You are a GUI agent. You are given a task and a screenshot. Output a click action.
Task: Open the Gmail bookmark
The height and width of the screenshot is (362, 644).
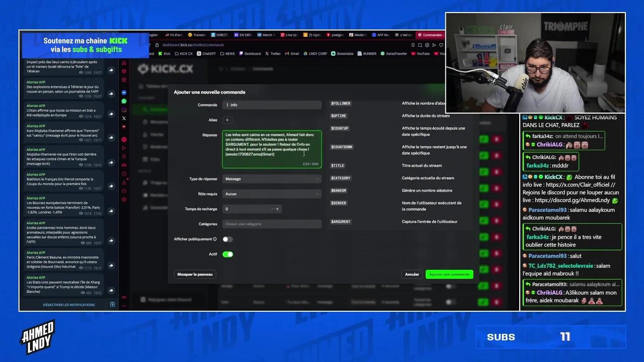coord(292,53)
